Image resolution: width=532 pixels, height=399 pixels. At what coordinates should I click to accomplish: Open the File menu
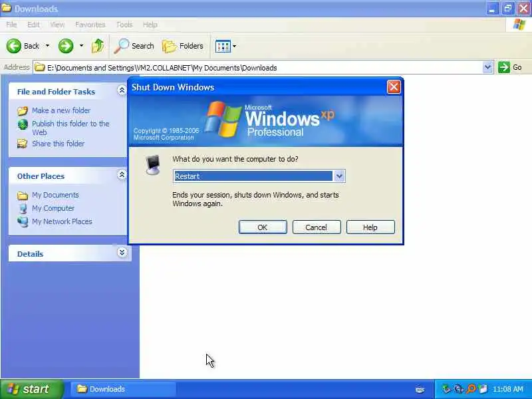(x=11, y=25)
